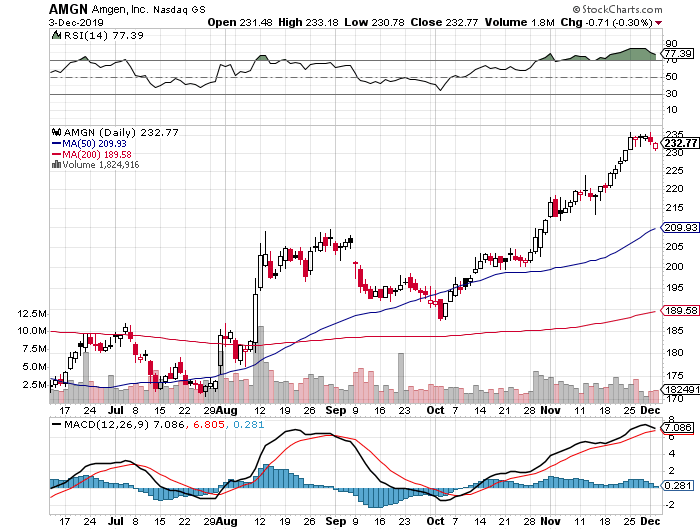Click the Dec label on price date axis

(x=650, y=410)
